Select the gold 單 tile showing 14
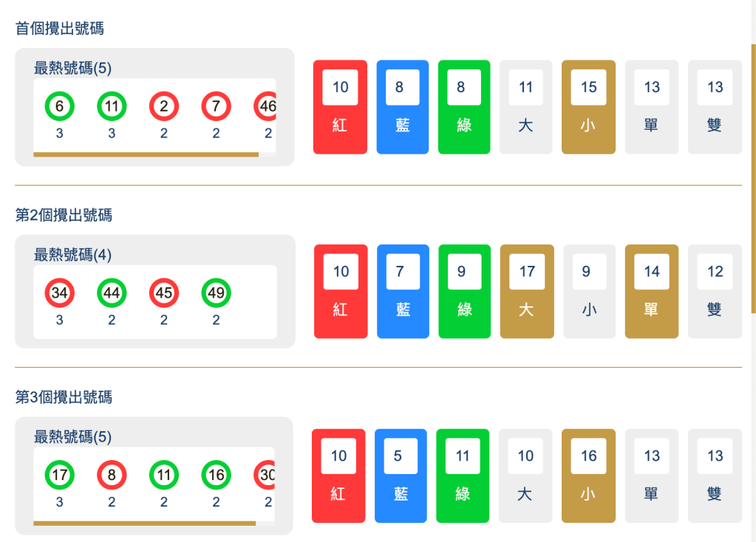The width and height of the screenshot is (756, 542). click(x=651, y=292)
